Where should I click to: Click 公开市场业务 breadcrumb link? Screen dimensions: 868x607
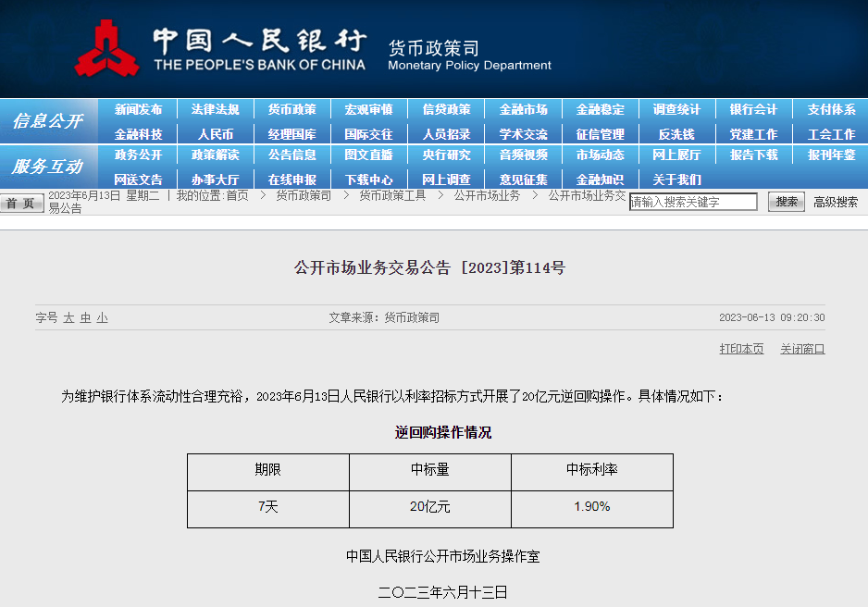487,195
